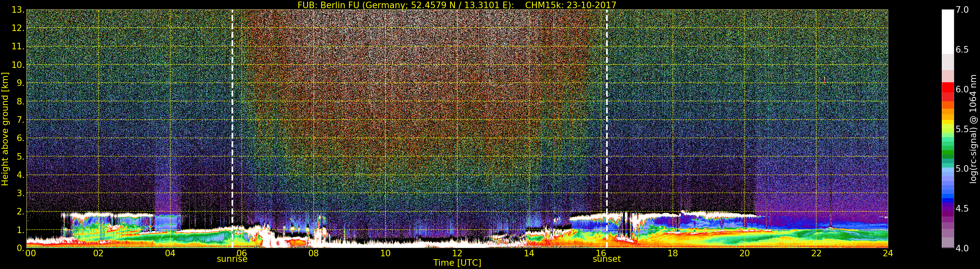Click the time-axis tick label "12"
Screen dimensions: 980x269
click(x=457, y=253)
